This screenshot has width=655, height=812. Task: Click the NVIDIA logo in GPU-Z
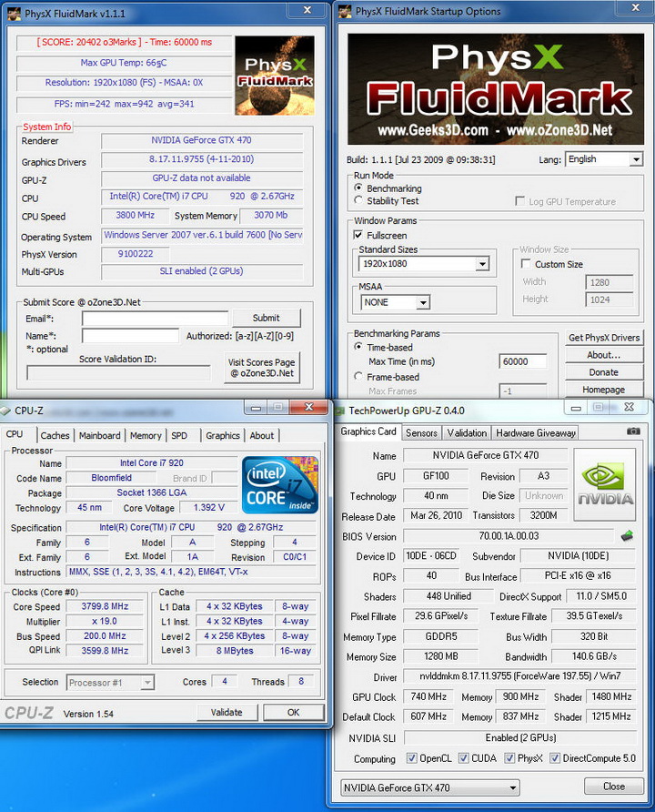pos(605,484)
